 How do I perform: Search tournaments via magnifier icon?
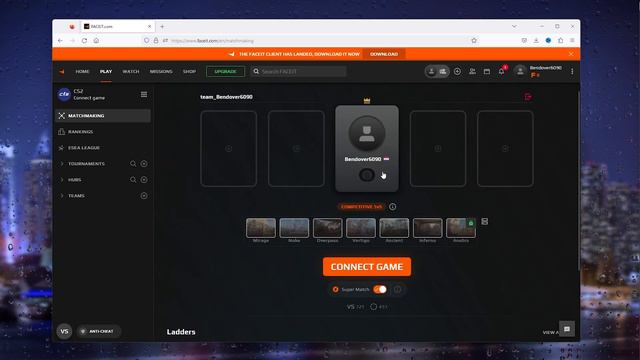133,164
